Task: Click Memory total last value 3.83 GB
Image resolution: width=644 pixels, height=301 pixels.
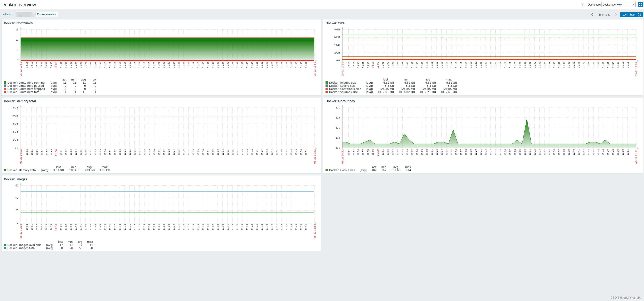Action: [59, 170]
